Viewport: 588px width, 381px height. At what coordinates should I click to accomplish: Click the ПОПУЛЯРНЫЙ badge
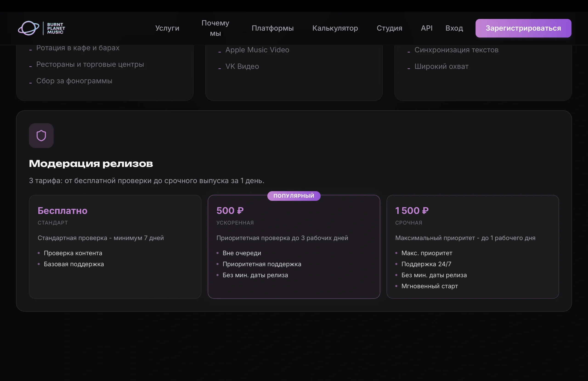[294, 196]
